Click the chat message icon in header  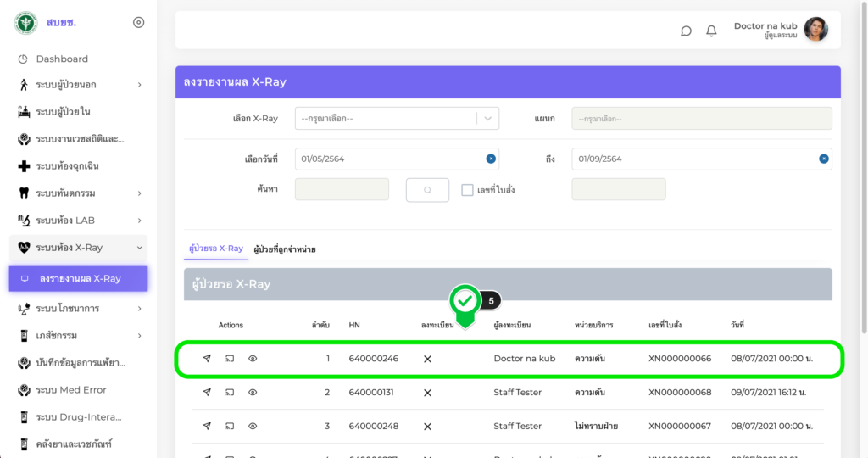tap(686, 31)
